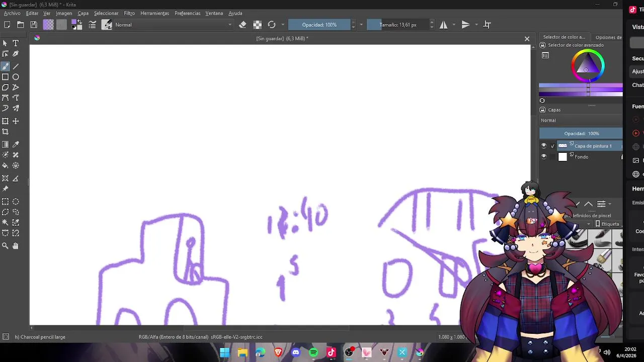This screenshot has width=644, height=362.
Task: Select the shape selection arrow tool
Action: [x=5, y=43]
